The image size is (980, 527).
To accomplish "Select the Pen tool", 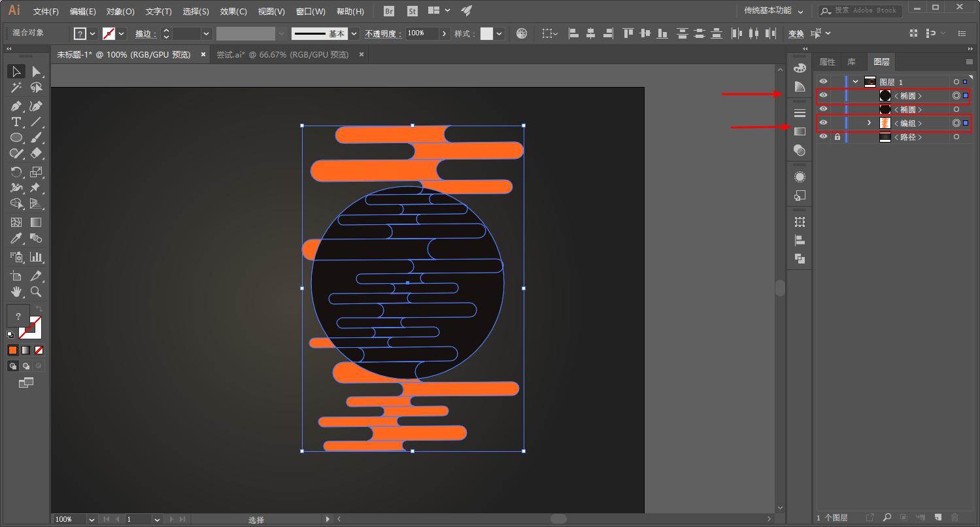I will pyautogui.click(x=16, y=106).
